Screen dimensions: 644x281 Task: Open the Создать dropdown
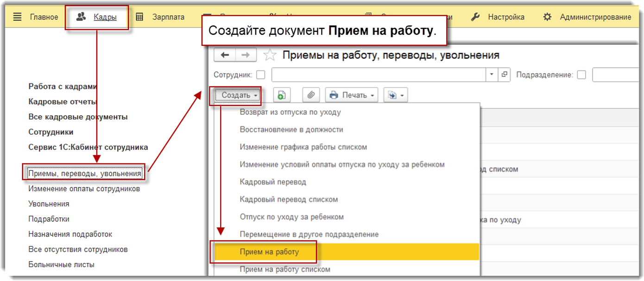coord(236,95)
